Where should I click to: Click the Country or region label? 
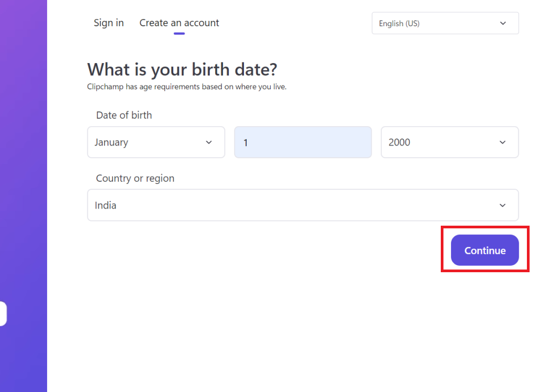(x=135, y=179)
